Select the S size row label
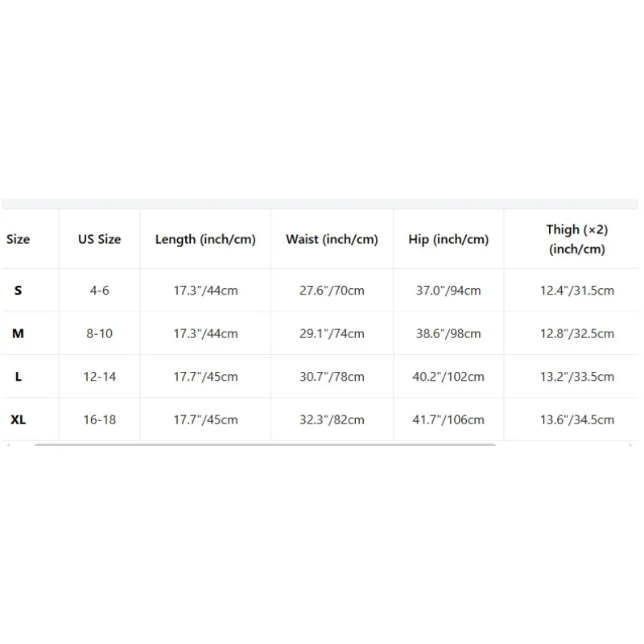Screen dimensions: 644x644 (18, 291)
